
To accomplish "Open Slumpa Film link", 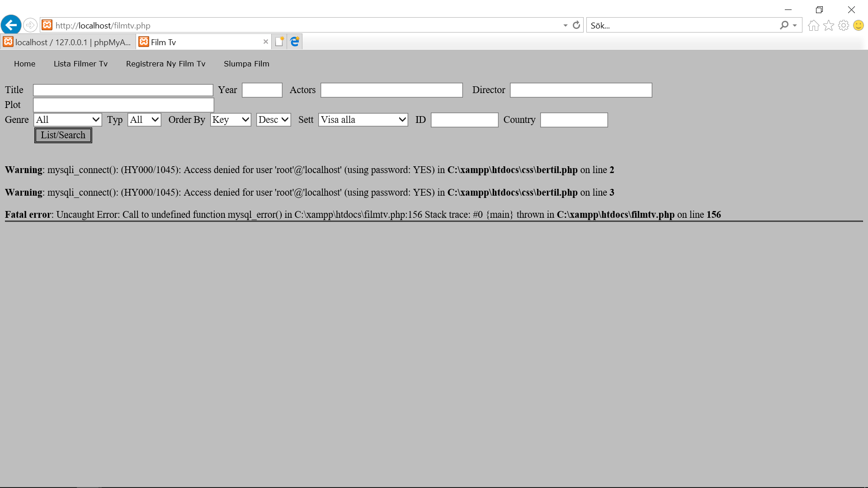I will tap(246, 64).
